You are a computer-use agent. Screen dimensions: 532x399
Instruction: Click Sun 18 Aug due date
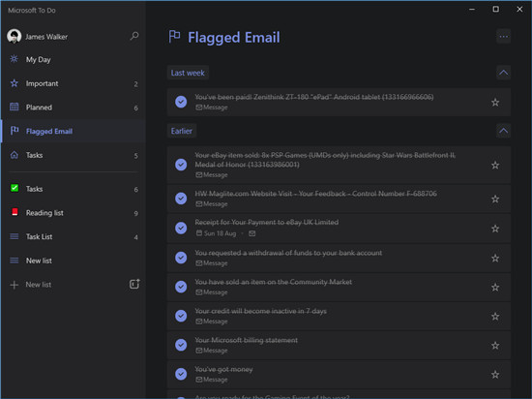216,233
